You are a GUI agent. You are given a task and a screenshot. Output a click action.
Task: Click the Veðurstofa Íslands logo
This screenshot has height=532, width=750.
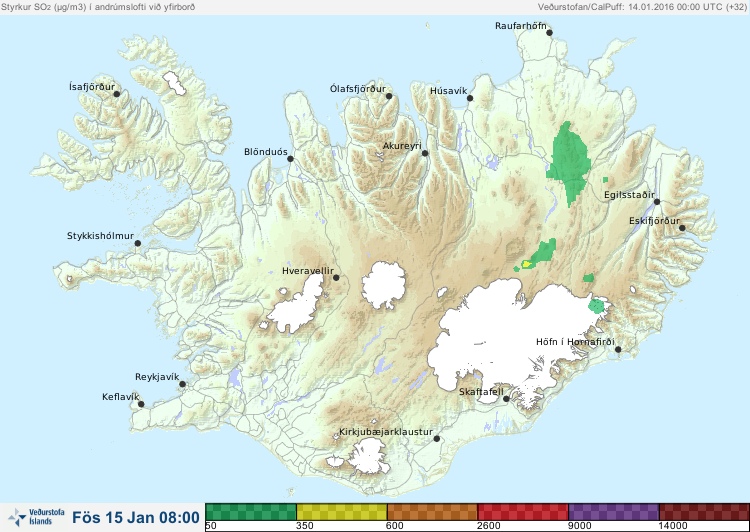(x=36, y=517)
